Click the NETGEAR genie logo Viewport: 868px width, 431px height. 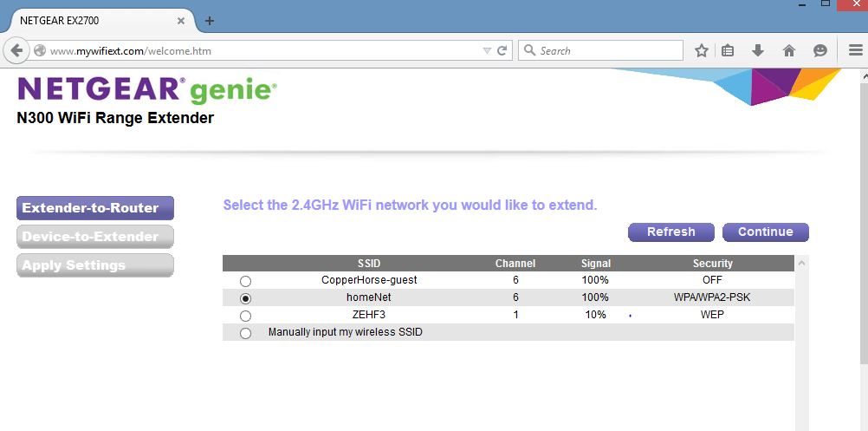click(x=147, y=88)
